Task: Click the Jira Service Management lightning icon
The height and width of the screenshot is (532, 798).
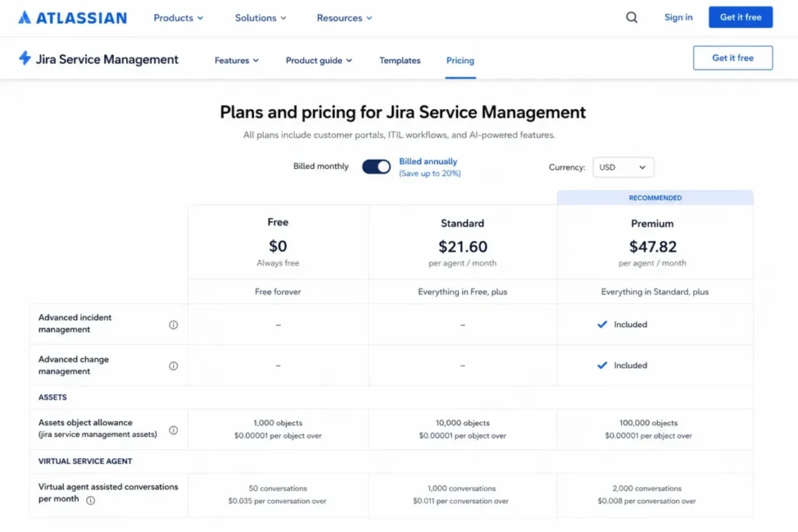Action: [24, 58]
